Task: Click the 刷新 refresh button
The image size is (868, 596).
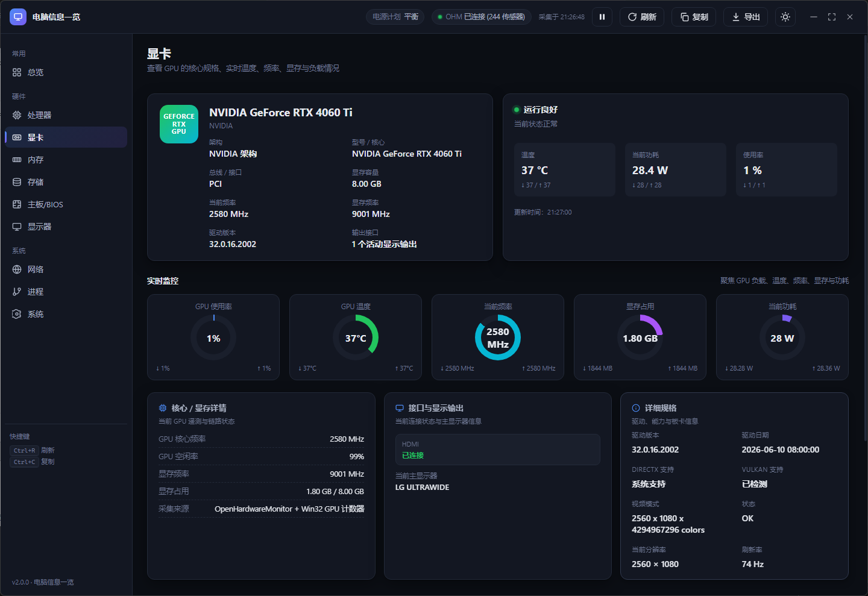Action: pyautogui.click(x=642, y=17)
